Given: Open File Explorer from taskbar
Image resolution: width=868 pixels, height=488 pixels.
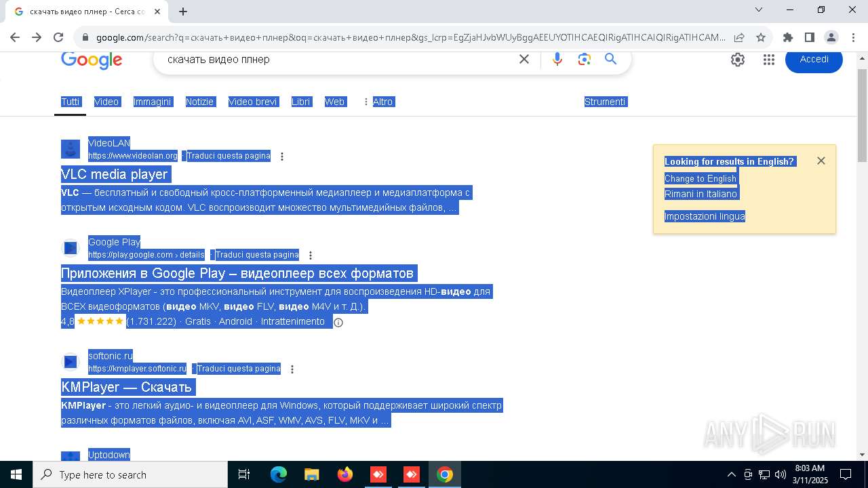Looking at the screenshot, I should pyautogui.click(x=312, y=474).
